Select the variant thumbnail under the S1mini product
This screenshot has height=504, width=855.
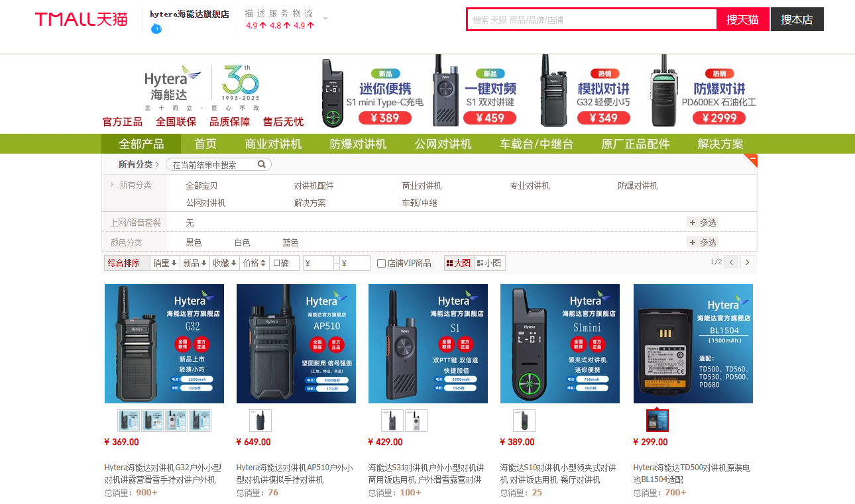coord(524,421)
